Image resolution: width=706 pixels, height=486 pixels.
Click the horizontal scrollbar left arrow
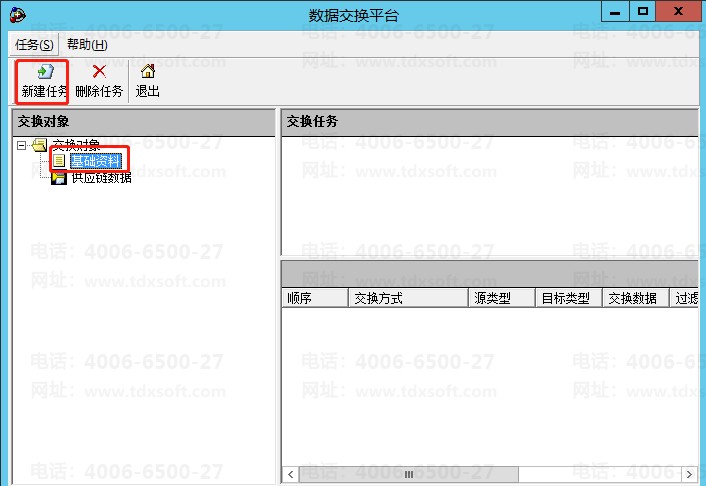tap(290, 474)
